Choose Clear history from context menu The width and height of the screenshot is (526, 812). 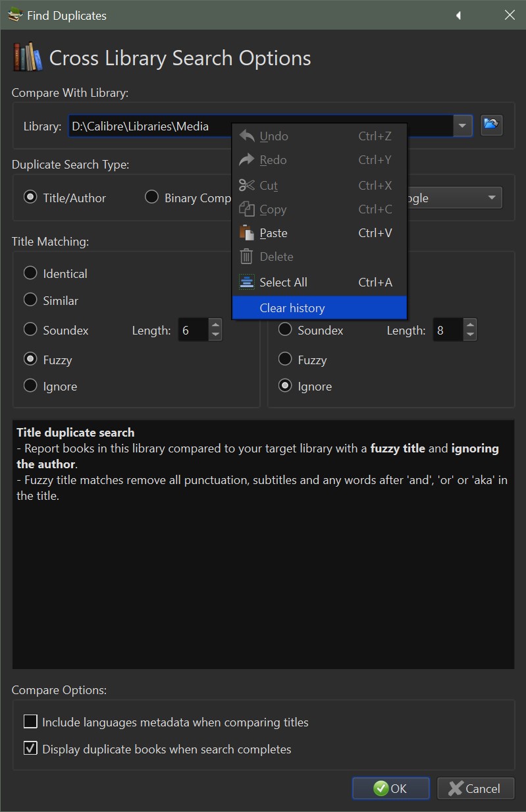292,308
